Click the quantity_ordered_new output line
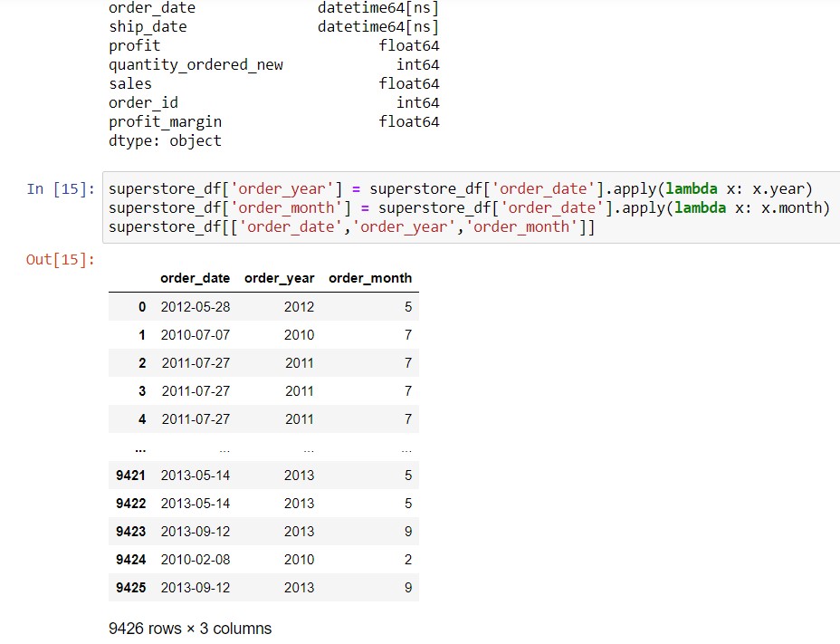This screenshot has width=840, height=644. [x=273, y=65]
